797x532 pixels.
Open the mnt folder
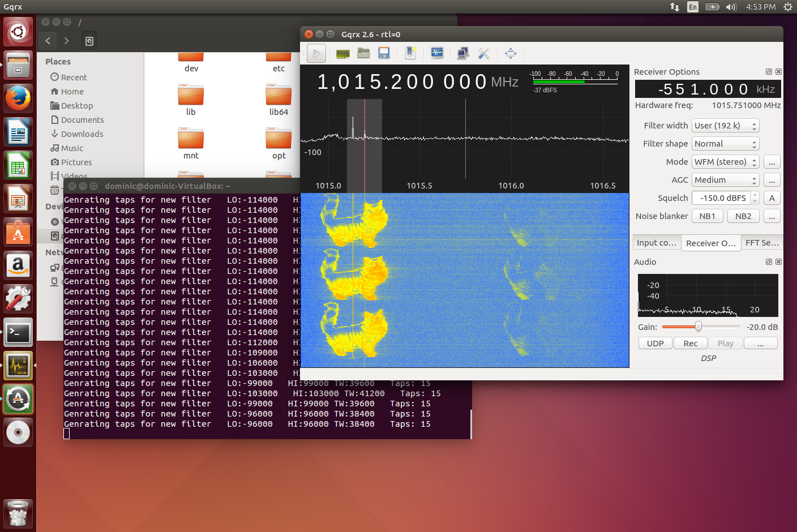(x=191, y=144)
